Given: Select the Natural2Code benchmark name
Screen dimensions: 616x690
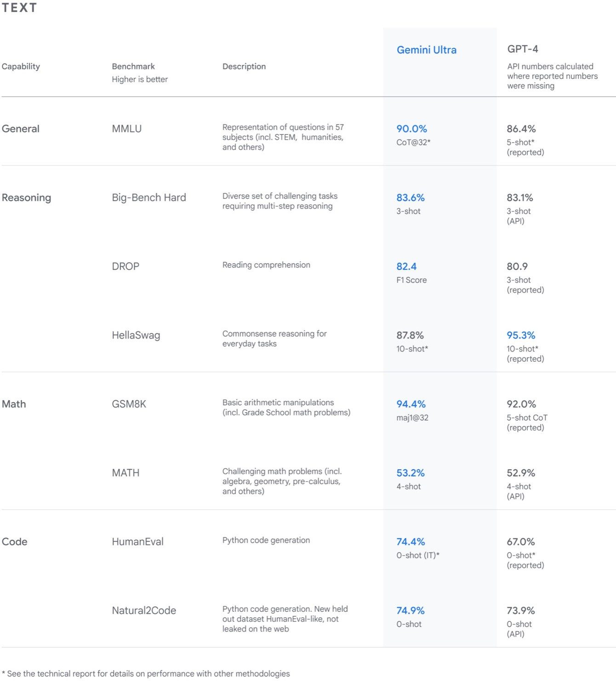Looking at the screenshot, I should click(143, 610).
